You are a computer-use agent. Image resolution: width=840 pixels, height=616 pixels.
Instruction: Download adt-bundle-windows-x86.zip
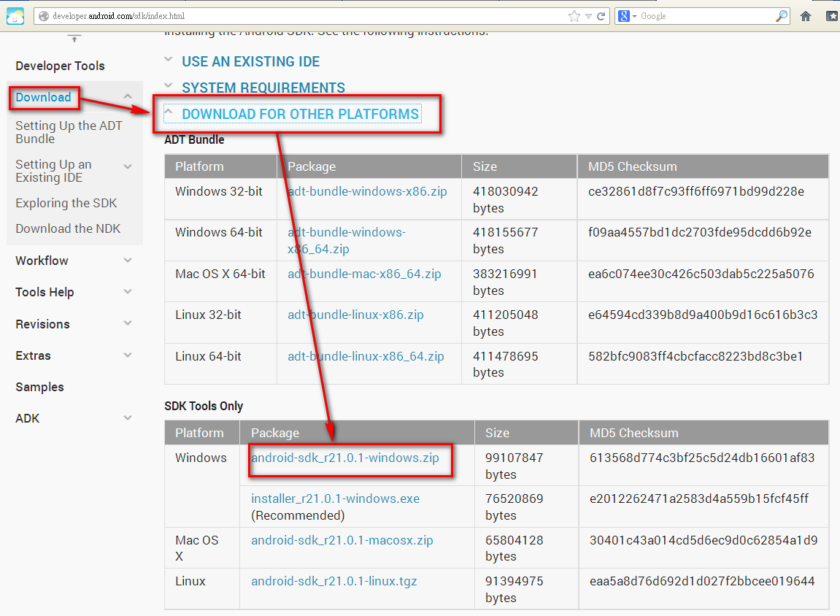pyautogui.click(x=367, y=191)
